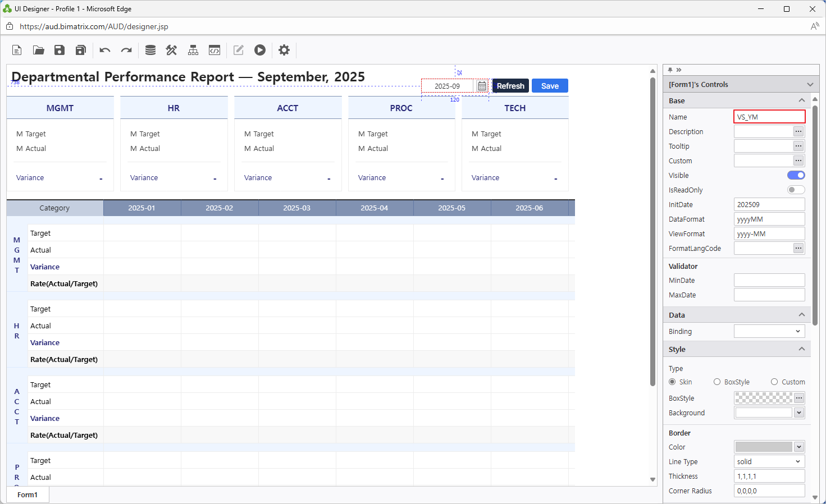Collapse the Base property section
Image resolution: width=826 pixels, height=504 pixels.
click(x=803, y=100)
